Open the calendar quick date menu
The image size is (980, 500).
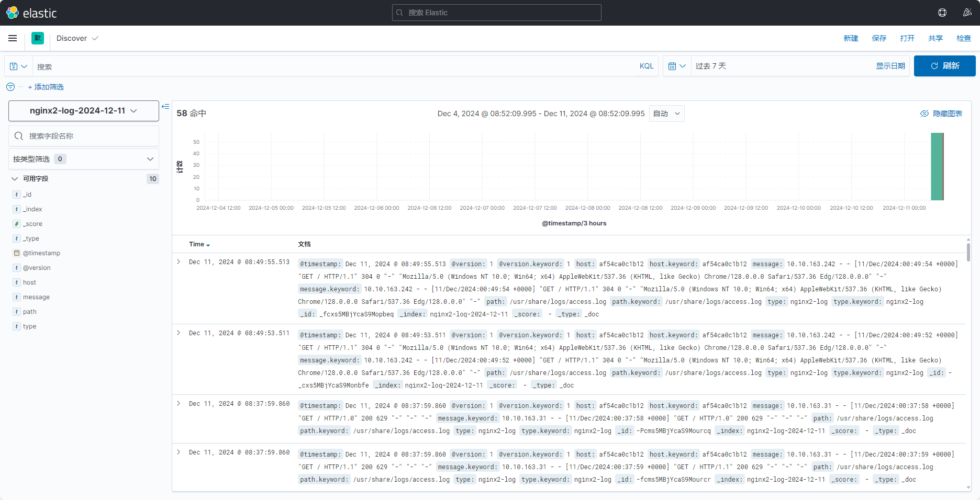point(677,66)
